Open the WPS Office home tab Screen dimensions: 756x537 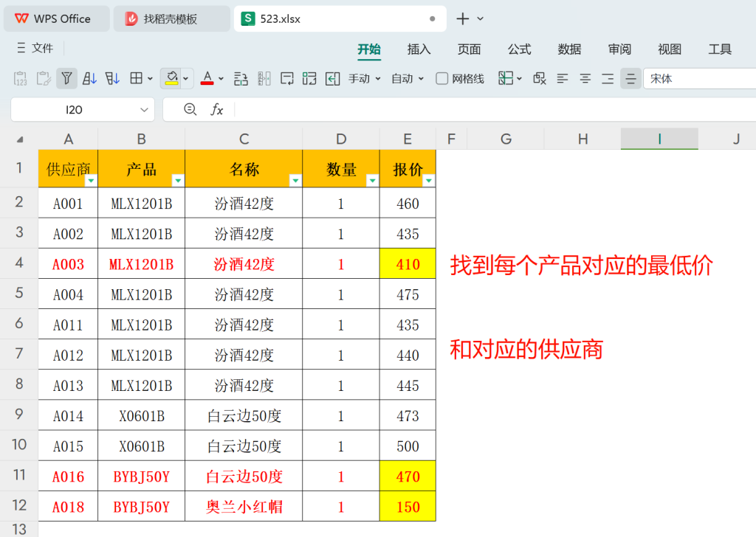coord(57,18)
